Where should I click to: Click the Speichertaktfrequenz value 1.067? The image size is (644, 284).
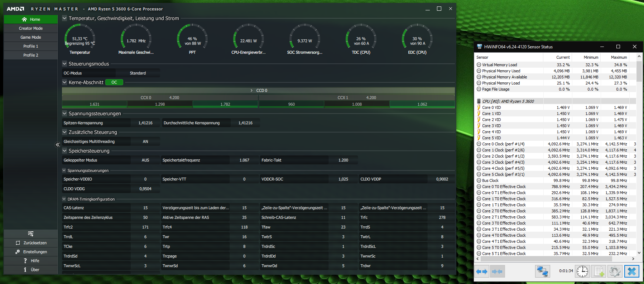pyautogui.click(x=244, y=160)
